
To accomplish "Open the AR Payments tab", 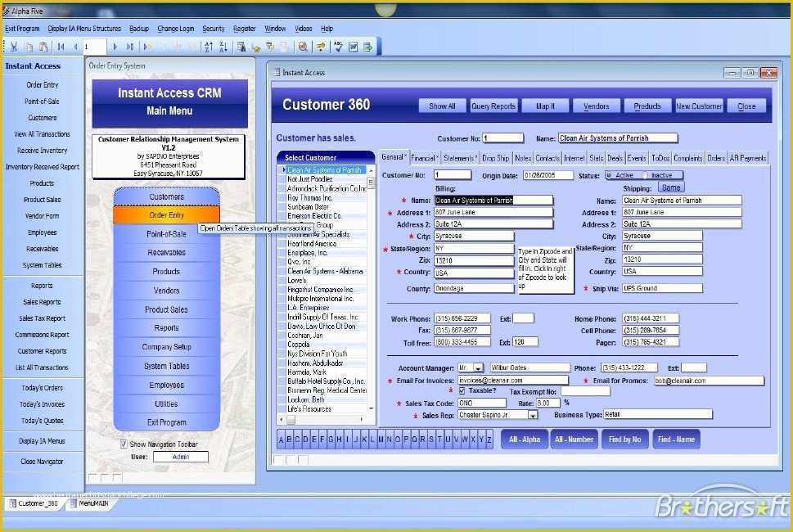I will (x=747, y=158).
